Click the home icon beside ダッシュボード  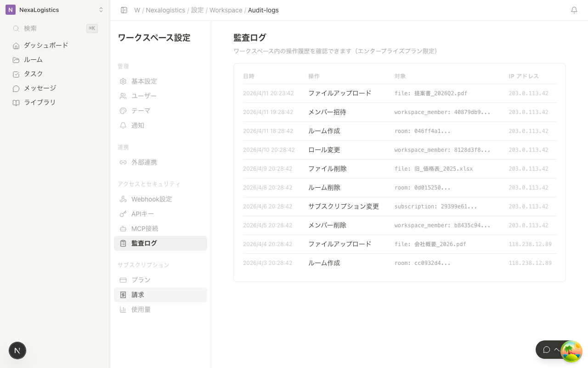pyautogui.click(x=16, y=46)
